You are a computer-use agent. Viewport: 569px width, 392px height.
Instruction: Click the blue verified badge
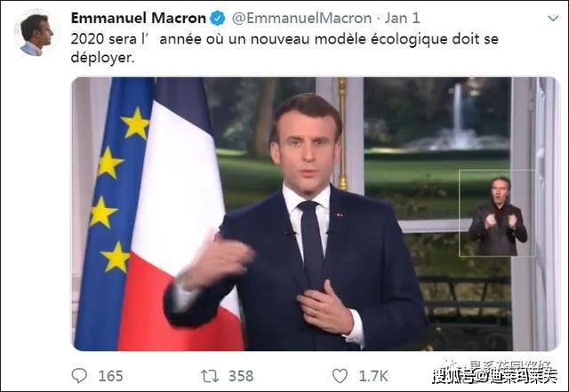click(x=218, y=18)
